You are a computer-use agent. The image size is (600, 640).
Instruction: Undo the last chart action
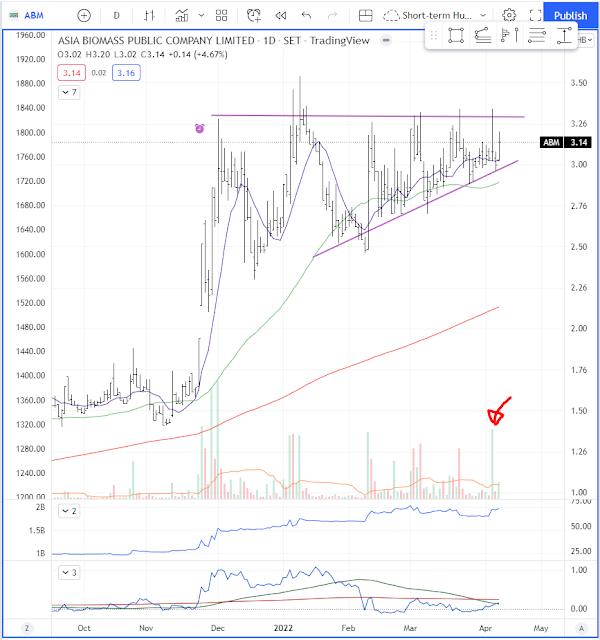tap(307, 16)
